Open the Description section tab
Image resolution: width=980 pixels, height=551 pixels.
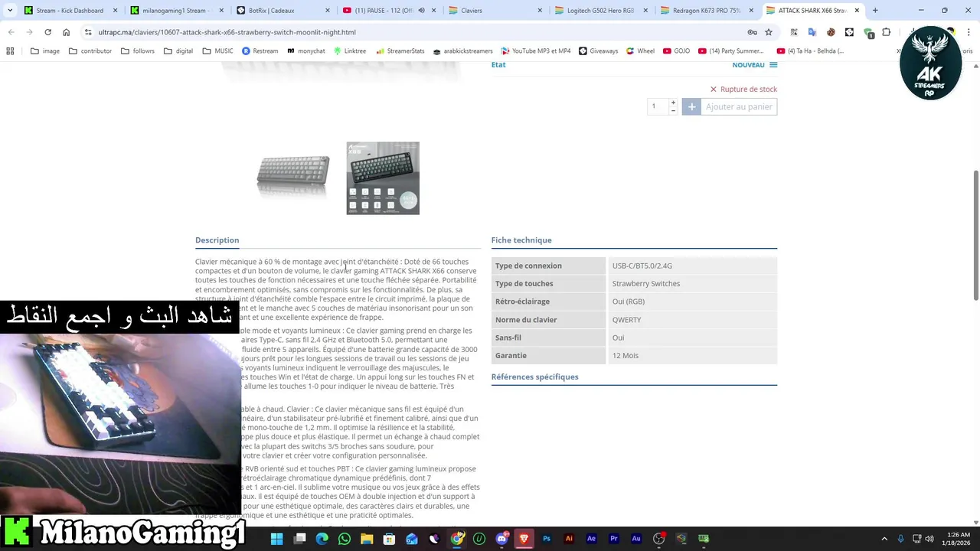(x=217, y=240)
